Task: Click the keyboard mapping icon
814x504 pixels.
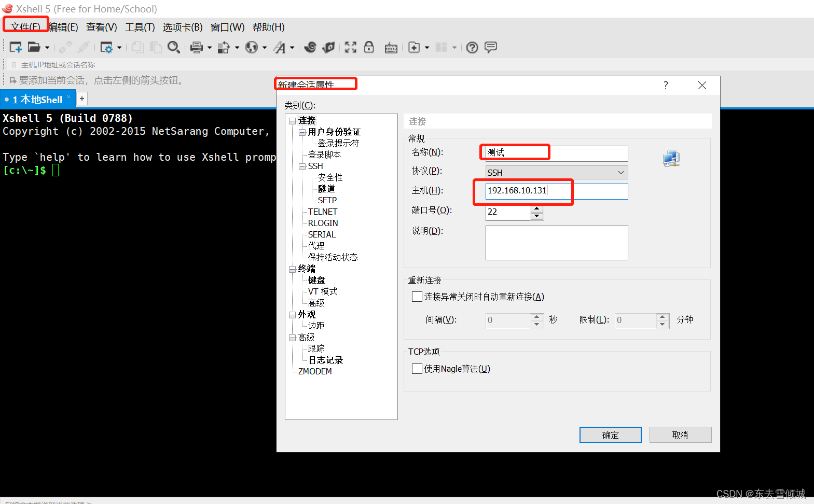Action: tap(391, 48)
